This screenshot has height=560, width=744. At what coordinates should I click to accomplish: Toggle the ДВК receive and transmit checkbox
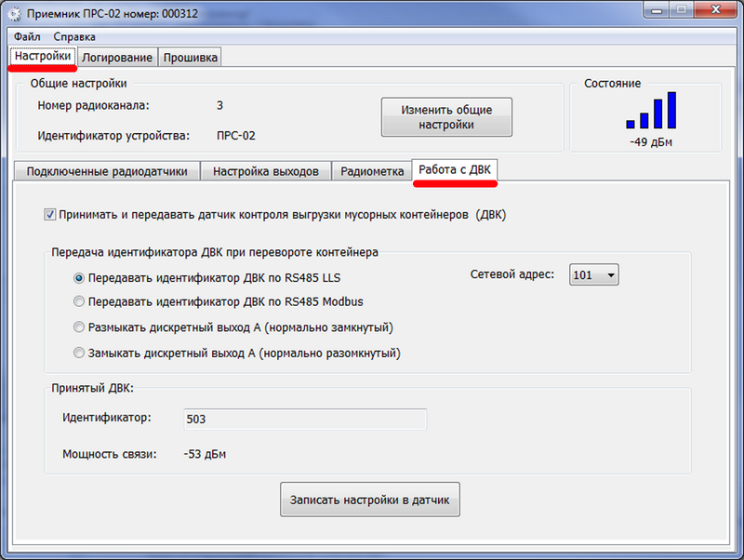pos(50,215)
